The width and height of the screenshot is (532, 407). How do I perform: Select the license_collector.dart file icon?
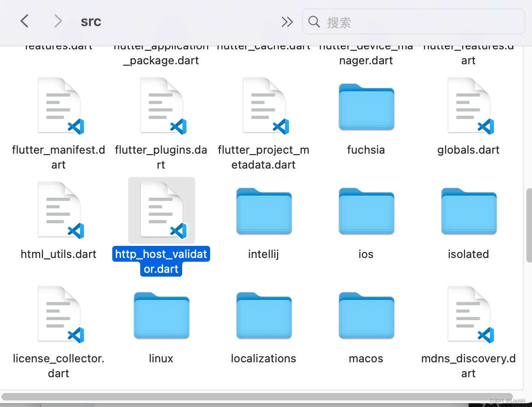61,315
